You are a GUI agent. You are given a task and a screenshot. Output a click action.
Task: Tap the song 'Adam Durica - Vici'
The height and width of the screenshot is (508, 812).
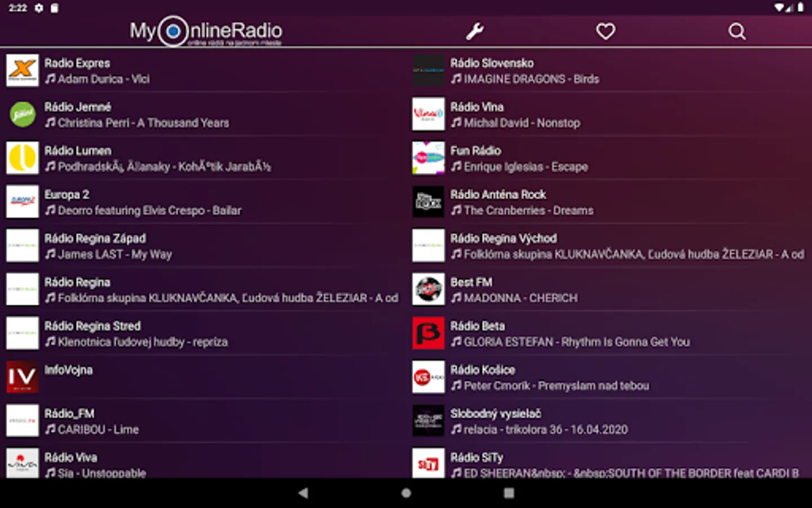(x=104, y=79)
